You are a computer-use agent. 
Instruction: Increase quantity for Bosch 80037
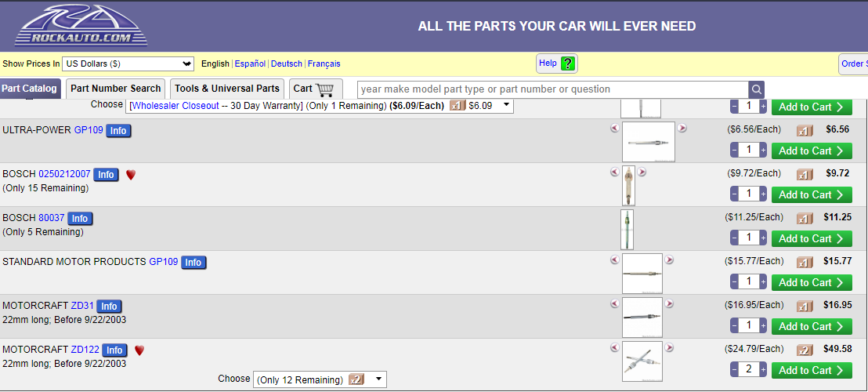point(763,238)
